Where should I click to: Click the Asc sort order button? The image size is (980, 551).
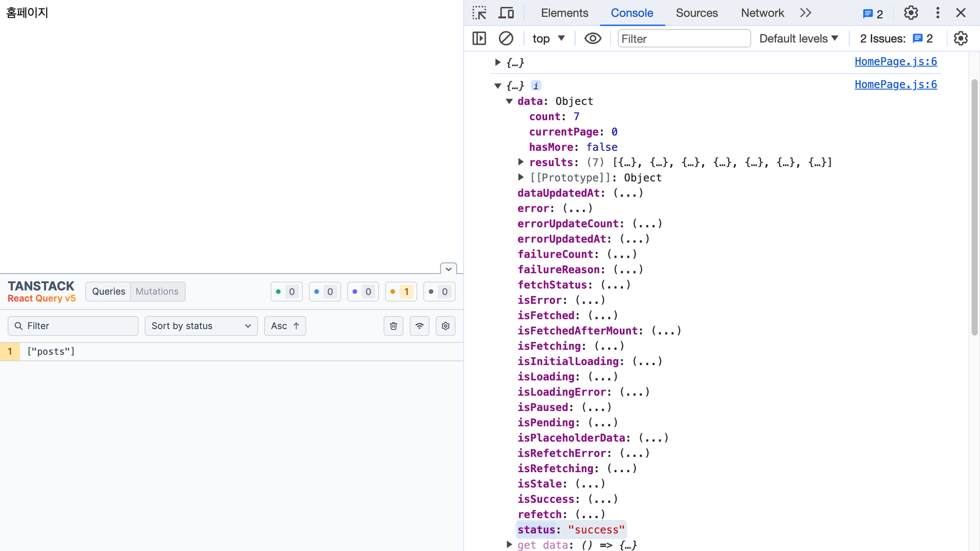coord(285,326)
